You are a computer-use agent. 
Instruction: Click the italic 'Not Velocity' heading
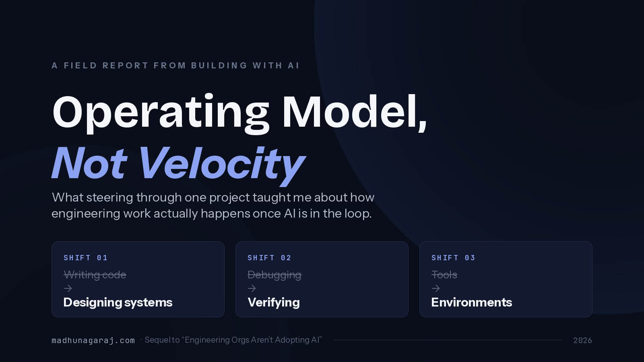[x=178, y=164]
